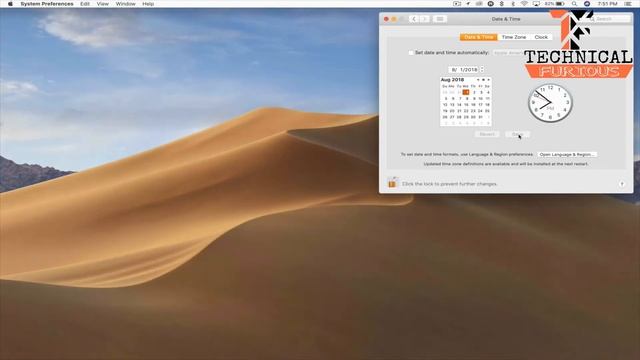Click the lock to prevent changes
This screenshot has height=360, width=640.
pos(392,183)
